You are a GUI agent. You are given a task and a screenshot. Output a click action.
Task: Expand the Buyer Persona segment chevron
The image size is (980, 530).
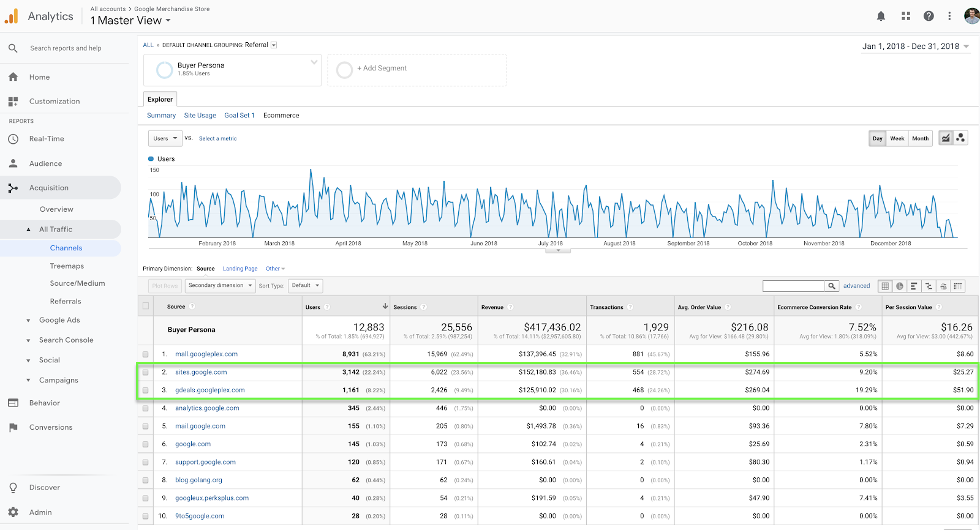(x=314, y=62)
